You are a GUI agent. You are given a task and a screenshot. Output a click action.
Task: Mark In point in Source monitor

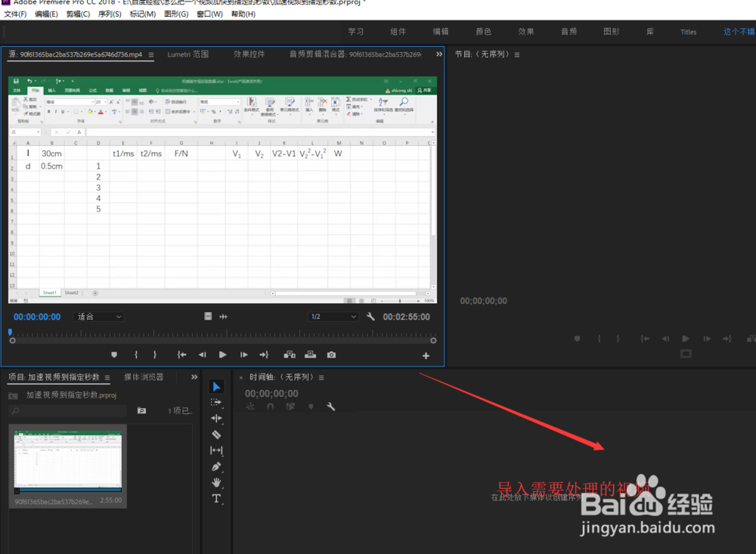tap(136, 355)
